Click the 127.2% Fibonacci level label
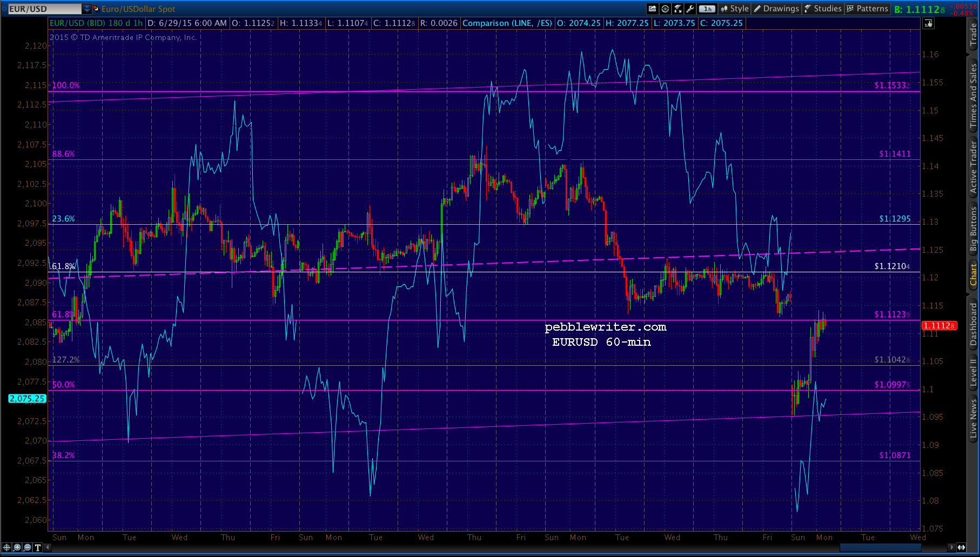Viewport: 980px width, 557px height. pos(66,360)
